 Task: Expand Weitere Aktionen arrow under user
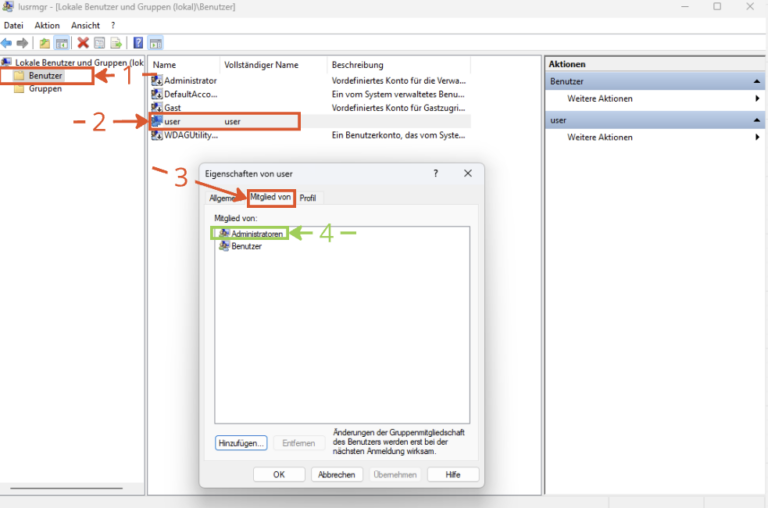click(757, 137)
